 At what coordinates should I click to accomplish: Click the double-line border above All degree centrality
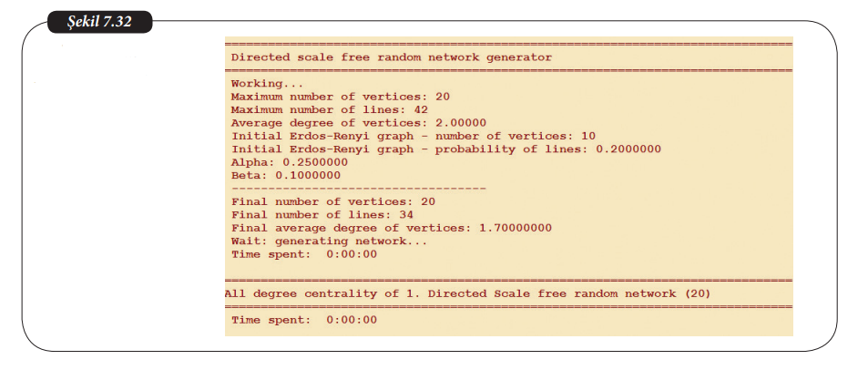point(507,281)
